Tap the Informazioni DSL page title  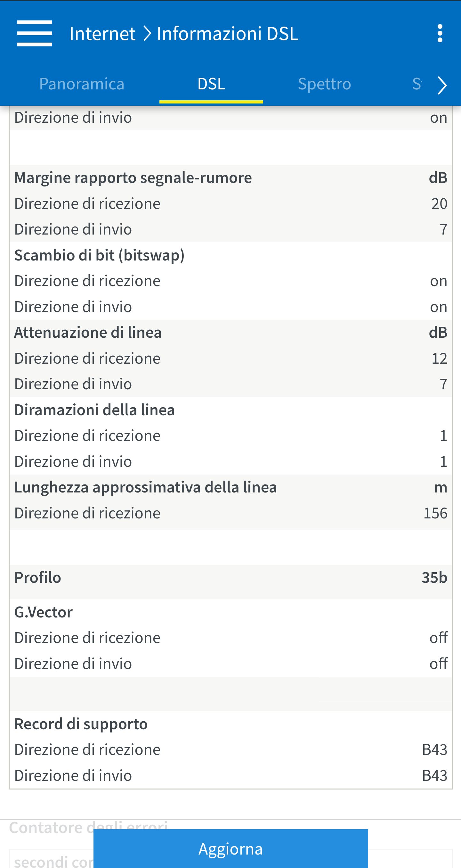coord(228,34)
